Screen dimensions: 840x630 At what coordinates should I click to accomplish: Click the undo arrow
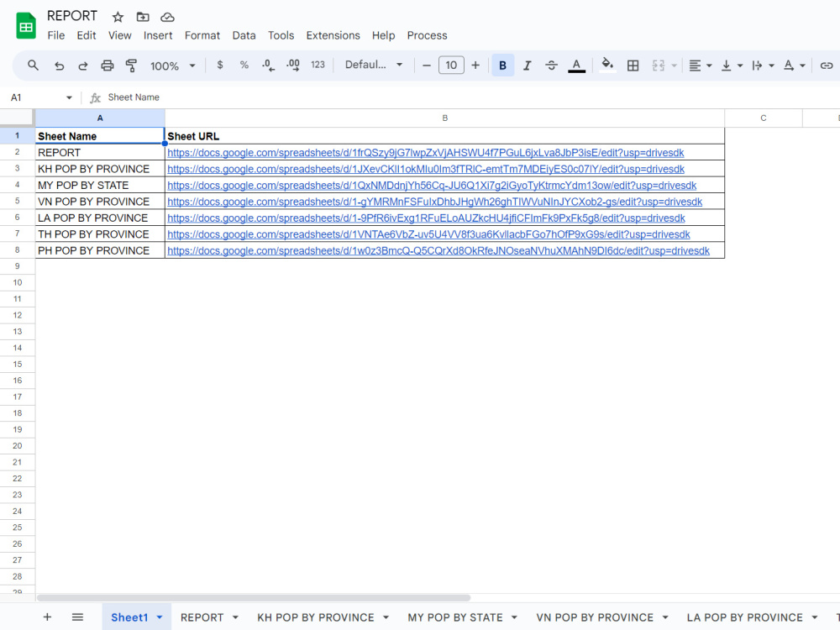point(59,66)
